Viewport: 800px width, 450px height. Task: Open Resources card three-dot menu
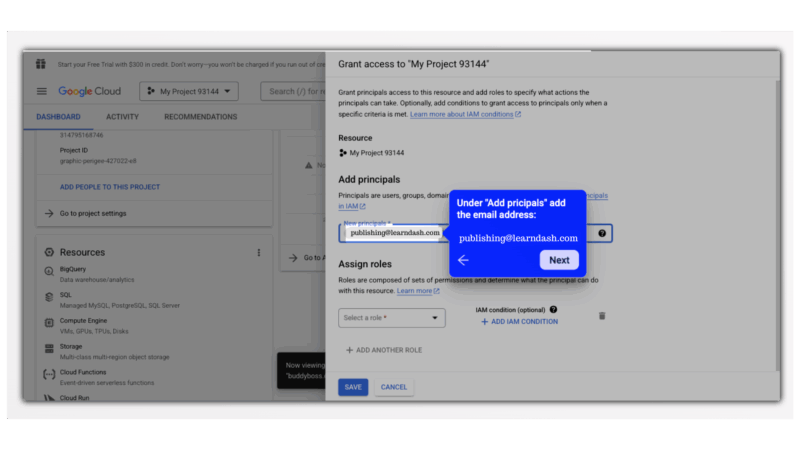click(x=259, y=253)
